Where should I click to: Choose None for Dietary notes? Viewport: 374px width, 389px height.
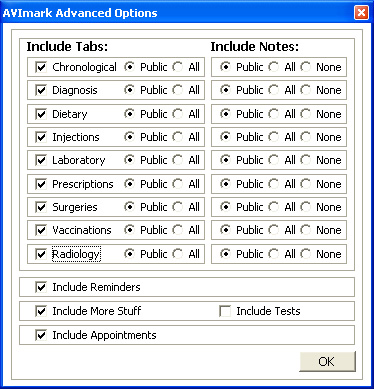point(305,114)
